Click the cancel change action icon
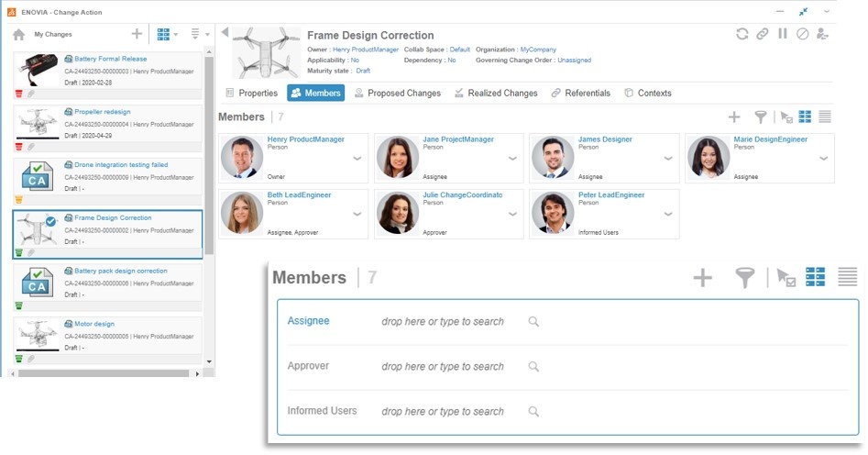Screen dimensions: 868x455 (802, 34)
